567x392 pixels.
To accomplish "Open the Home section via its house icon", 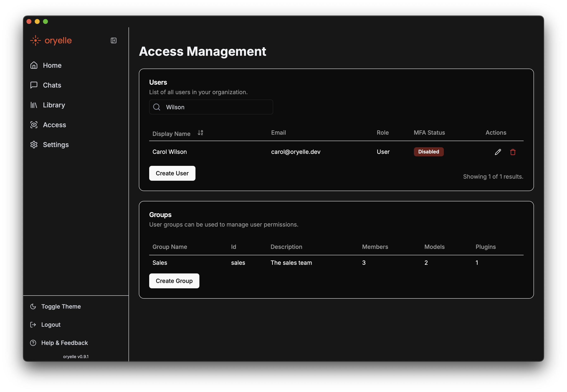I will pyautogui.click(x=34, y=65).
